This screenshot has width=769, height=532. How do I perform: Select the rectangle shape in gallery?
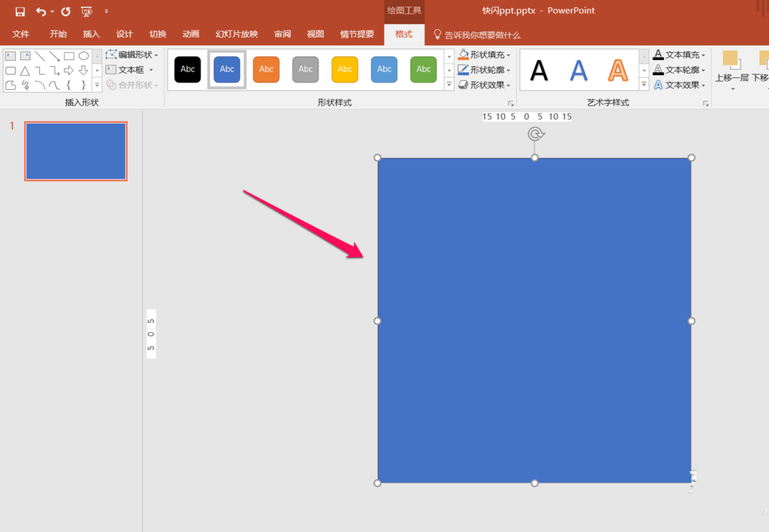pos(69,56)
